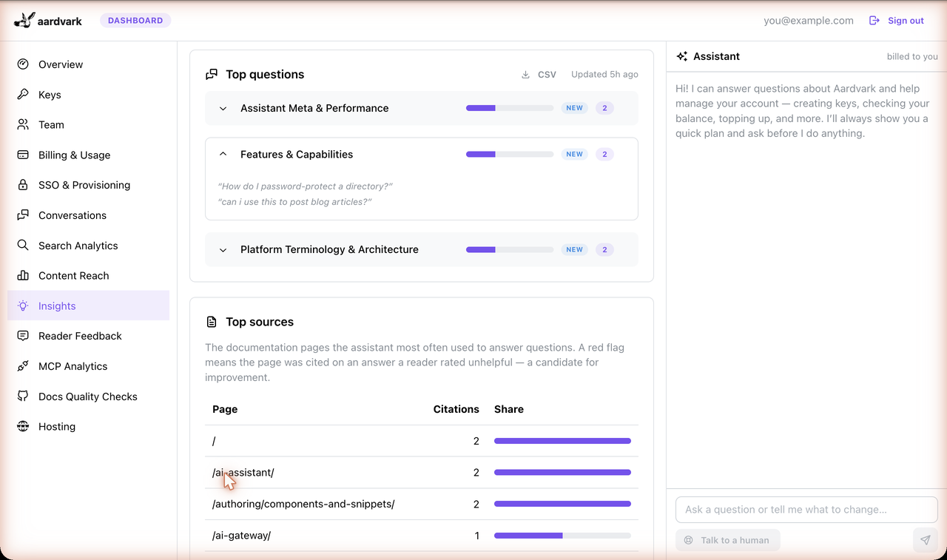Download top questions as CSV
This screenshot has width=947, height=560.
[539, 75]
